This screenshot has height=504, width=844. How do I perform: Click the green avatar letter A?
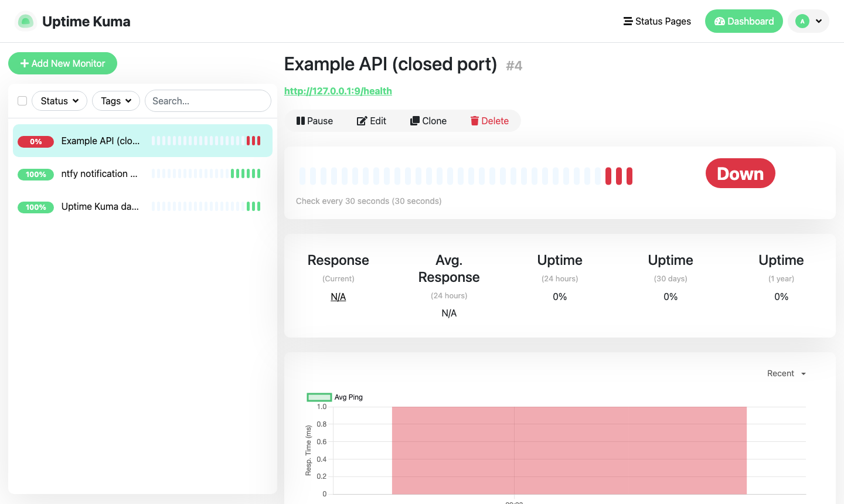tap(802, 21)
